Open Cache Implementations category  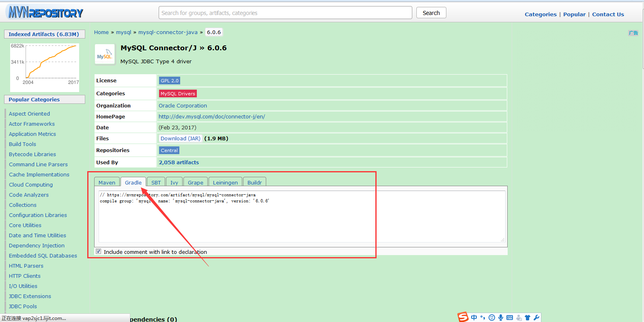tap(39, 174)
